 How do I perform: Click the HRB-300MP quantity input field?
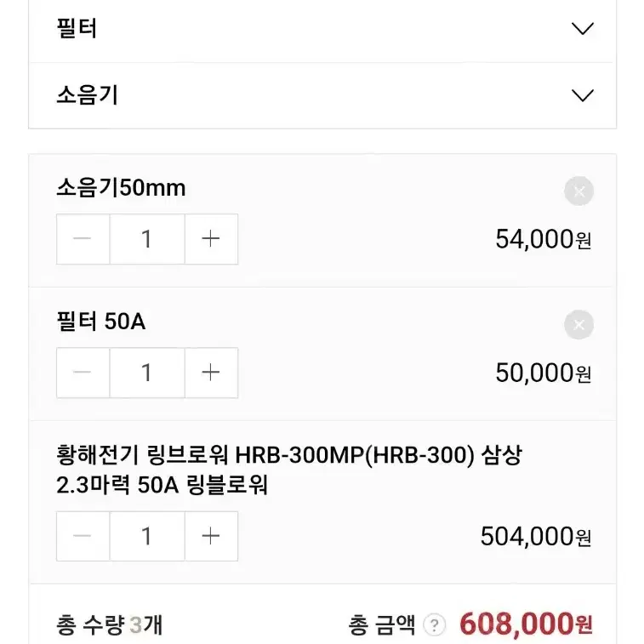(x=147, y=536)
